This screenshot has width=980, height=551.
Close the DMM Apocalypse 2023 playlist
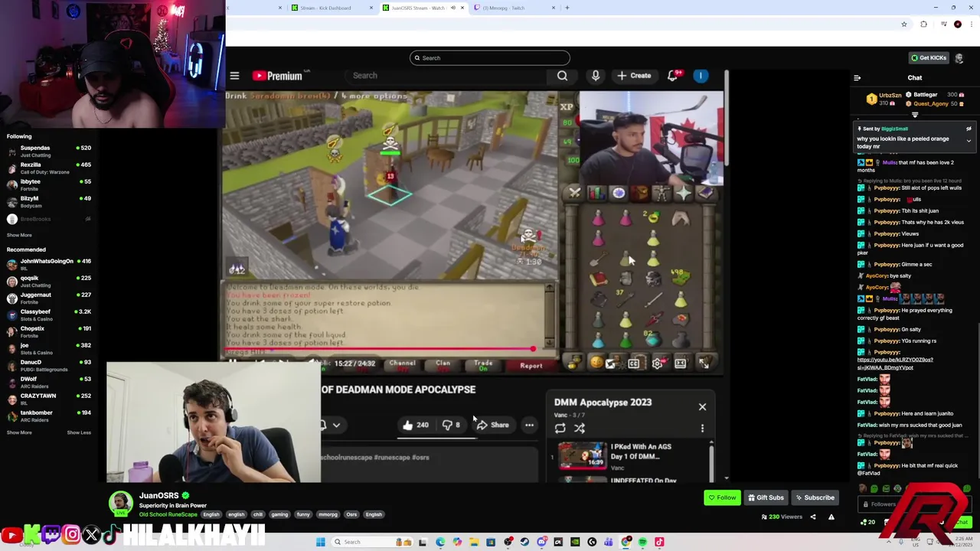pyautogui.click(x=702, y=406)
